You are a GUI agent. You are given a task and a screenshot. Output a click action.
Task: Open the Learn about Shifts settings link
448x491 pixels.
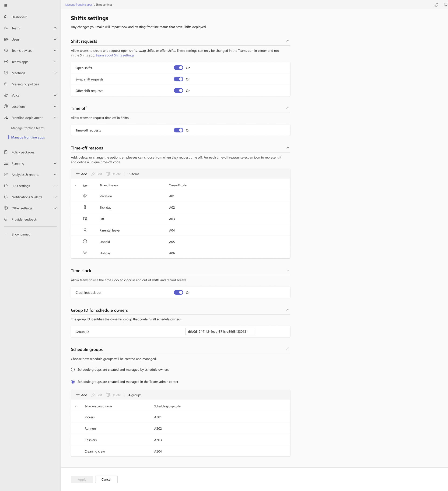115,55
